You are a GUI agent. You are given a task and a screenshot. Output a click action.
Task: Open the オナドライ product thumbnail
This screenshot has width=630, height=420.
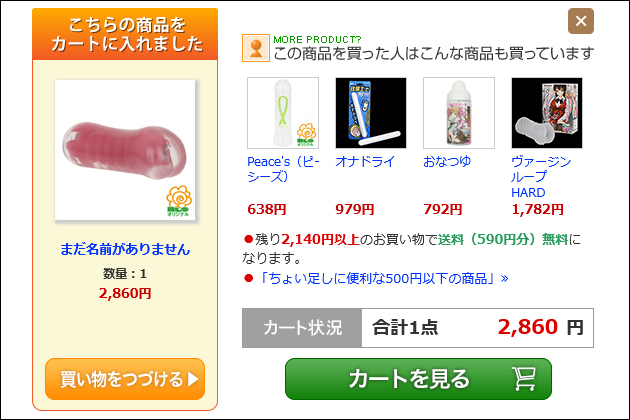coord(371,113)
